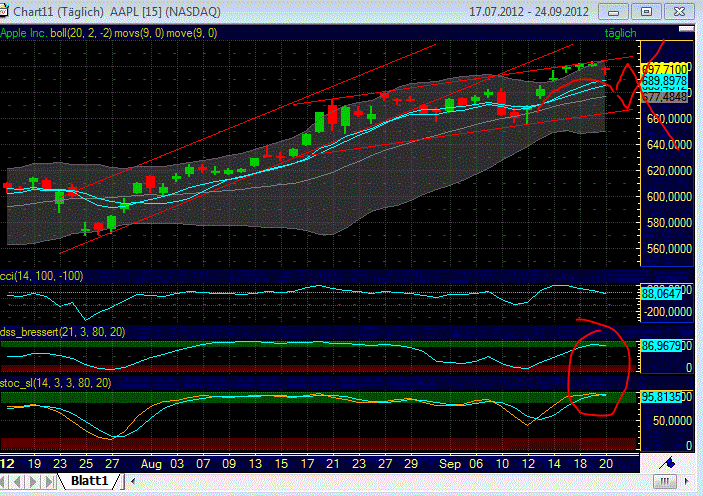Click the 689,8978 cyan price tag

click(664, 81)
